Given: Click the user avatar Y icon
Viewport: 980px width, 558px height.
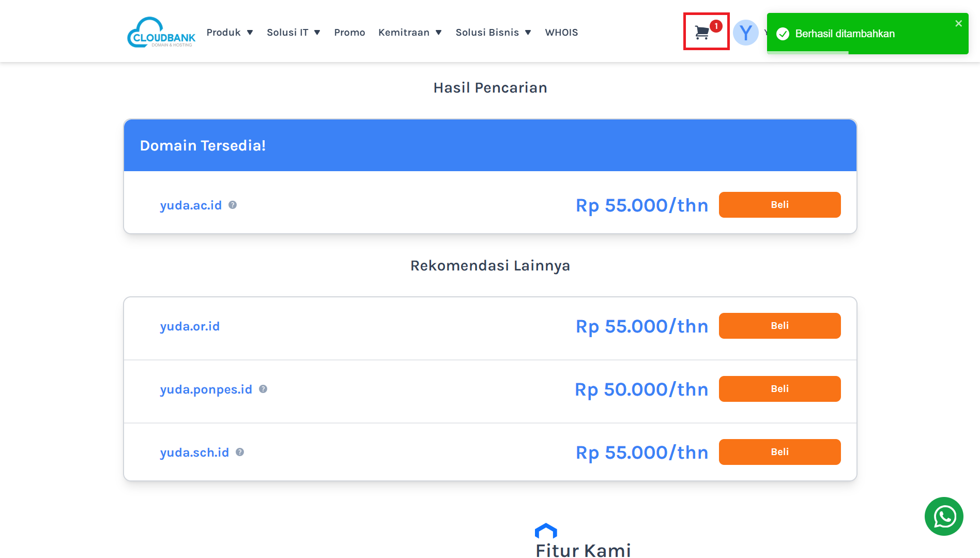Looking at the screenshot, I should click(745, 33).
